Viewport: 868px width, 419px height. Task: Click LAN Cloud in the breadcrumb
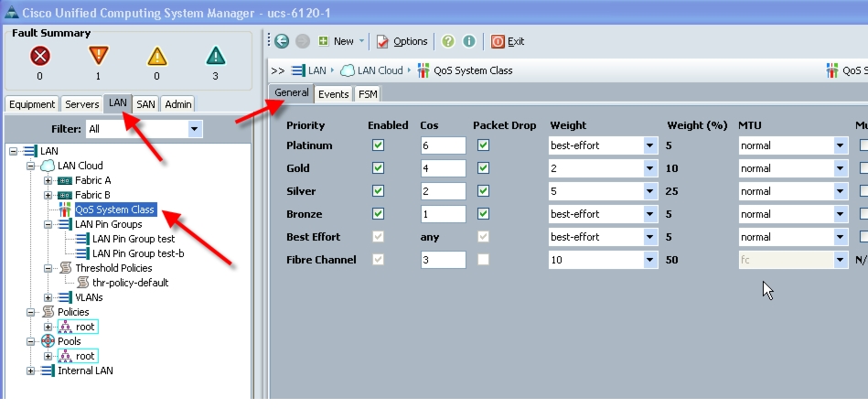380,70
